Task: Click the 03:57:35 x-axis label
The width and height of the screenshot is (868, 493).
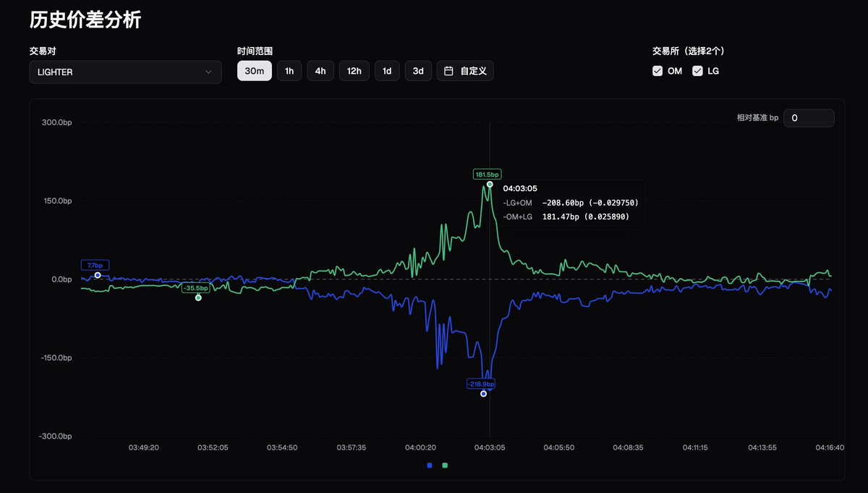Action: [x=352, y=448]
